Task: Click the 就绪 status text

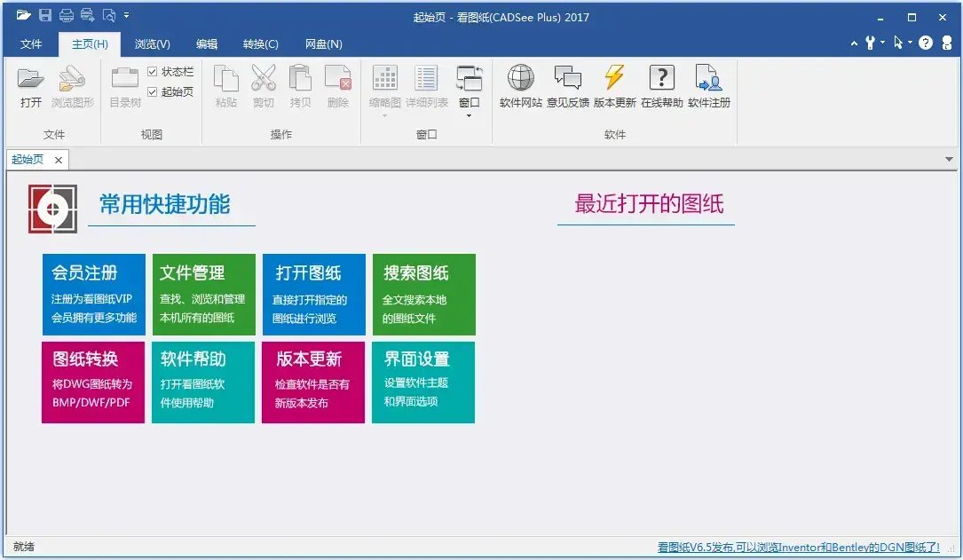Action: click(x=24, y=547)
